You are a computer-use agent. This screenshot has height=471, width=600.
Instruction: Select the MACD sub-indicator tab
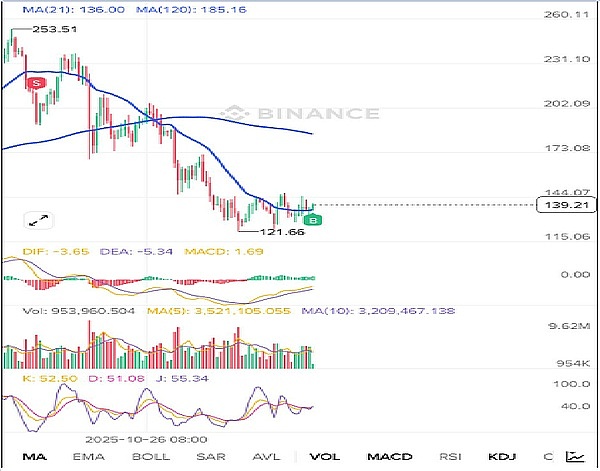click(389, 456)
